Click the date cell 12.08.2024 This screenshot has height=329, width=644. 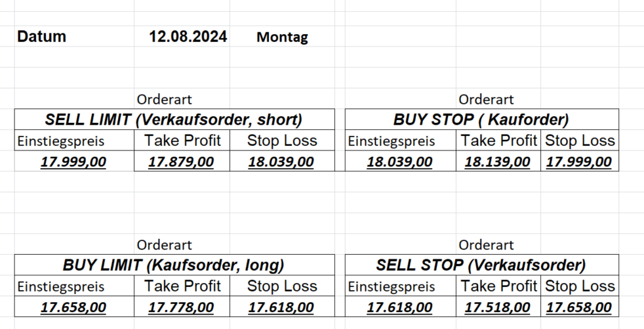pyautogui.click(x=188, y=37)
